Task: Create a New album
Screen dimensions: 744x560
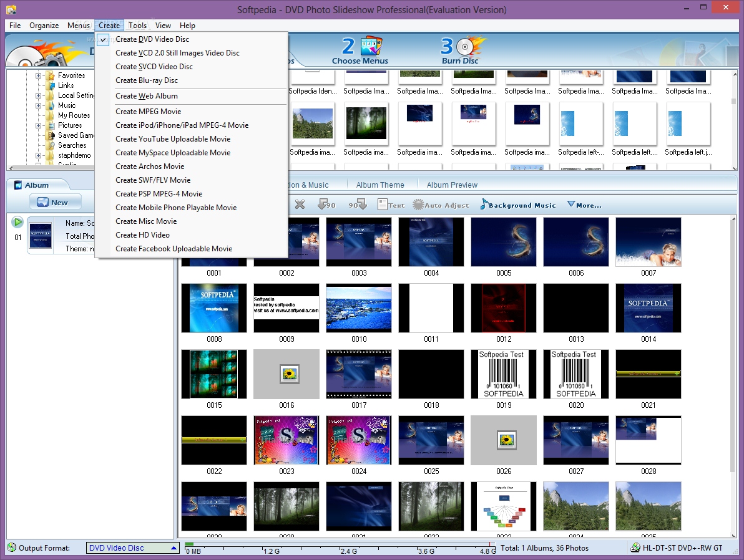Action: coord(55,203)
